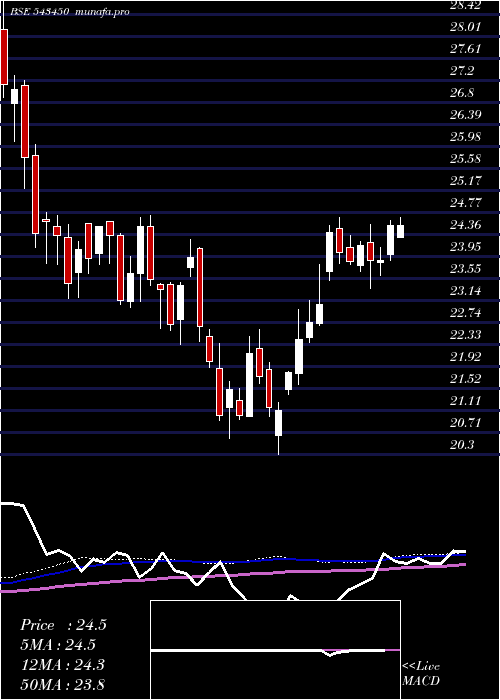Select the 23.55 axis value
The image size is (500, 700).
(x=465, y=269)
